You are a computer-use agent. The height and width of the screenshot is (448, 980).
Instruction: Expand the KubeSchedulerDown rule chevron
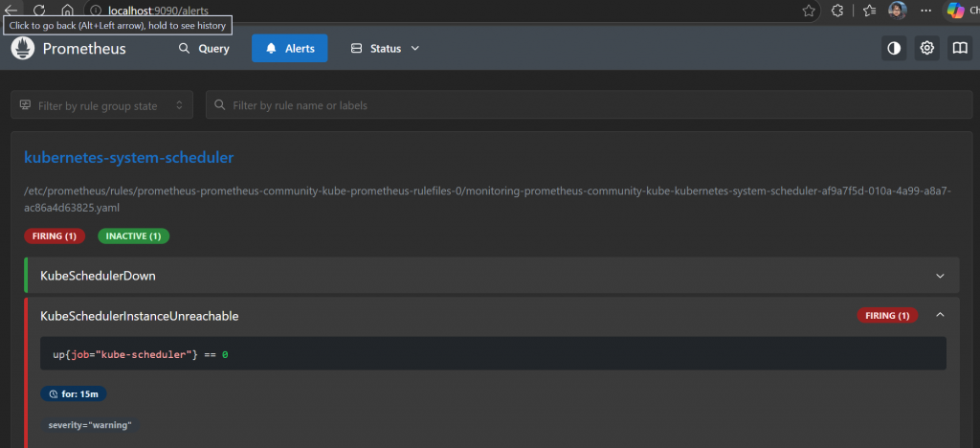click(940, 276)
